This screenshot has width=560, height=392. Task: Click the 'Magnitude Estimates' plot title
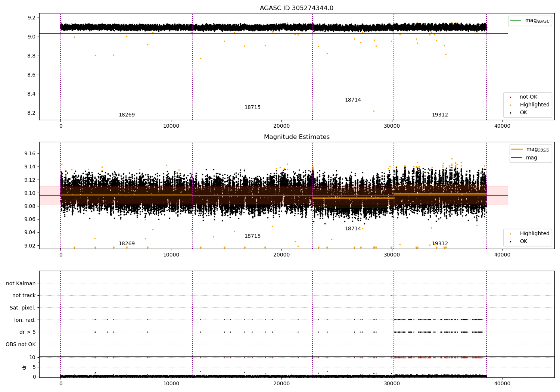(x=296, y=137)
